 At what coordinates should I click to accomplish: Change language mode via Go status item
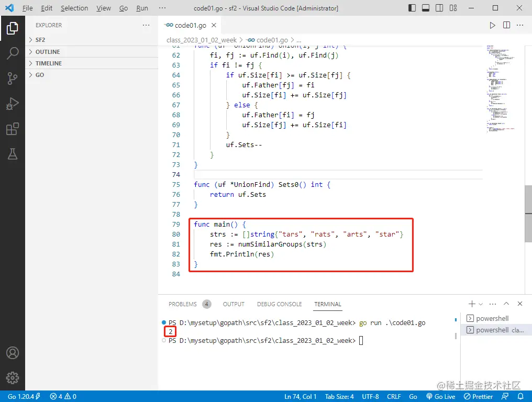point(413,396)
